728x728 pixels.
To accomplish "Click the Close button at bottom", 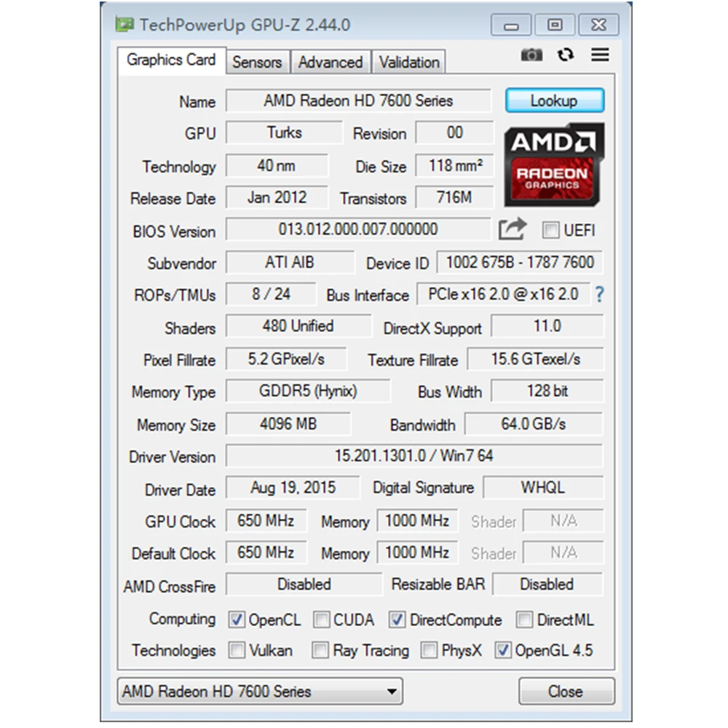I will pos(566,692).
